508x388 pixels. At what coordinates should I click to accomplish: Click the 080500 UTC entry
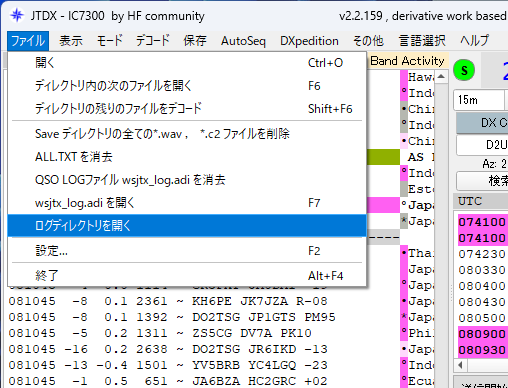[x=482, y=318]
